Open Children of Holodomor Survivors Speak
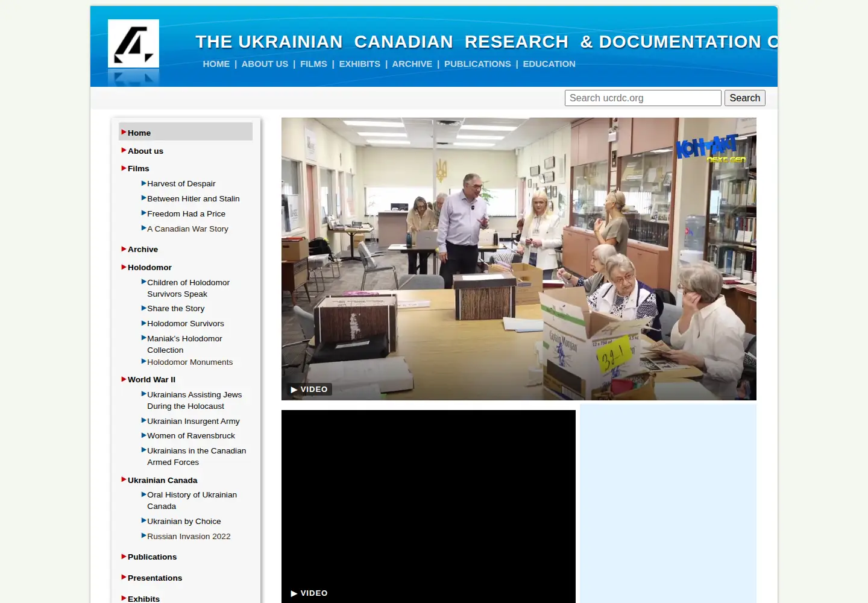Viewport: 868px width, 603px height. click(188, 288)
